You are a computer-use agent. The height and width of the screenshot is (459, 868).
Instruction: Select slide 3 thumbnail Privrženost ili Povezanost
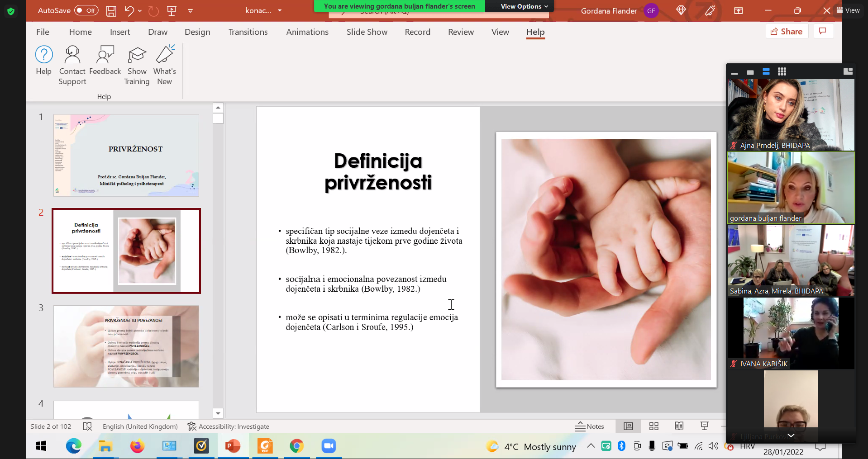pos(126,346)
